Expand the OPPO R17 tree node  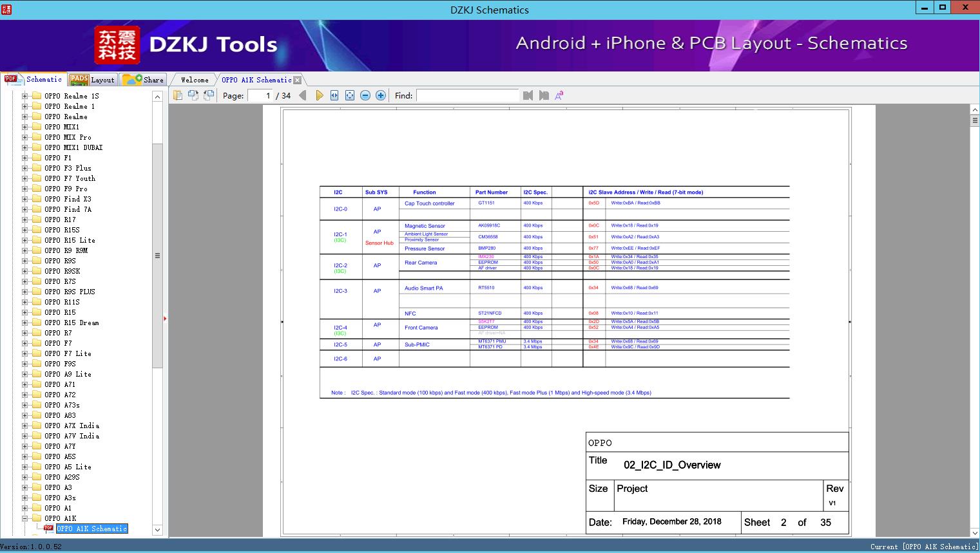pos(24,220)
